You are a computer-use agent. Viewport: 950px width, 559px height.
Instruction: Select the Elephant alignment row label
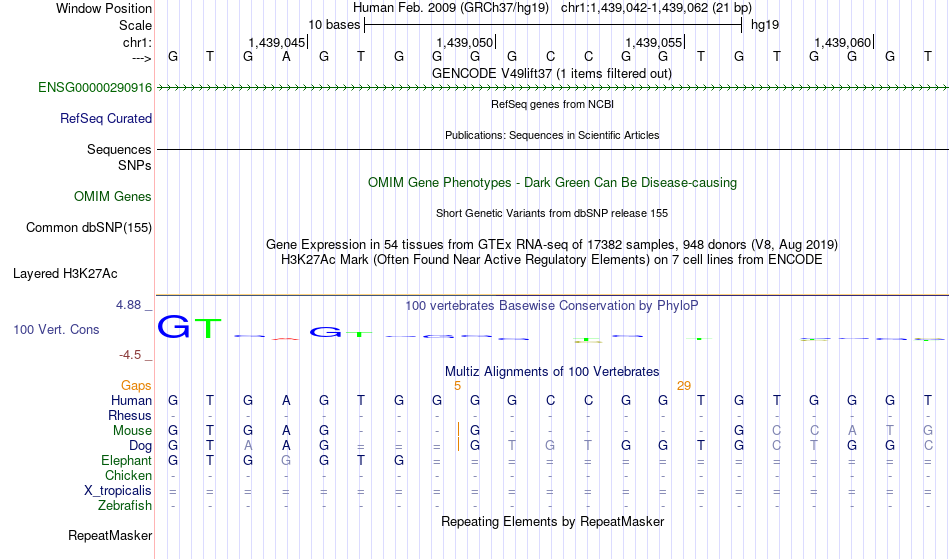[x=127, y=460]
